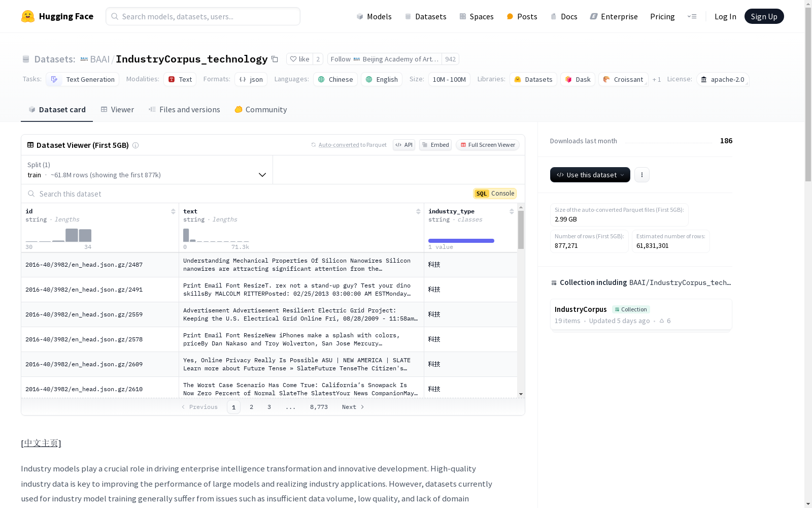812x508 pixels.
Task: Filter by English language tag
Action: [382, 79]
